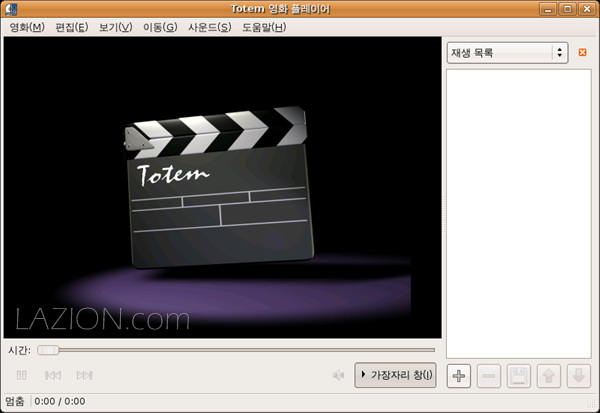Click the 시간 seek slider handle

[x=48, y=350]
